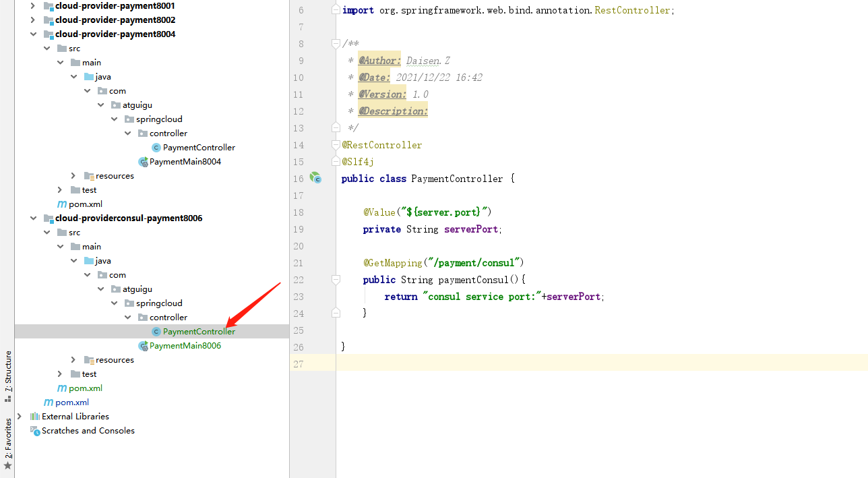Viewport: 868px width, 478px height.
Task: Expand the cloud-provider-payment8002 module
Action: point(33,20)
